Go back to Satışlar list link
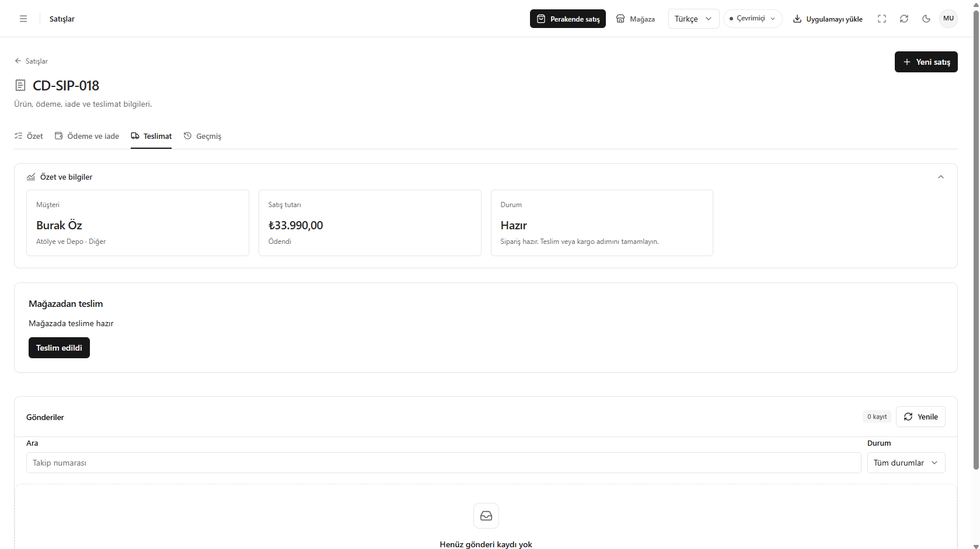 [31, 61]
